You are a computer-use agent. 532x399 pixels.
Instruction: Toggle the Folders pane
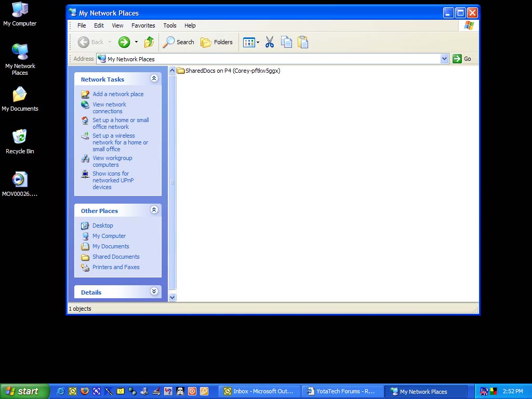217,42
